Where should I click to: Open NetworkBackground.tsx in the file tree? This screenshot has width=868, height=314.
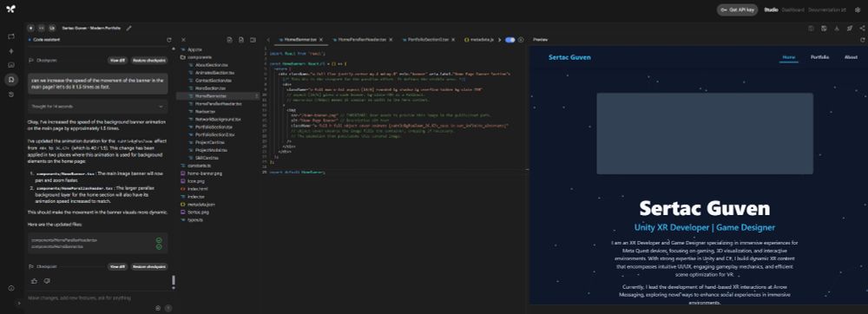[218, 119]
